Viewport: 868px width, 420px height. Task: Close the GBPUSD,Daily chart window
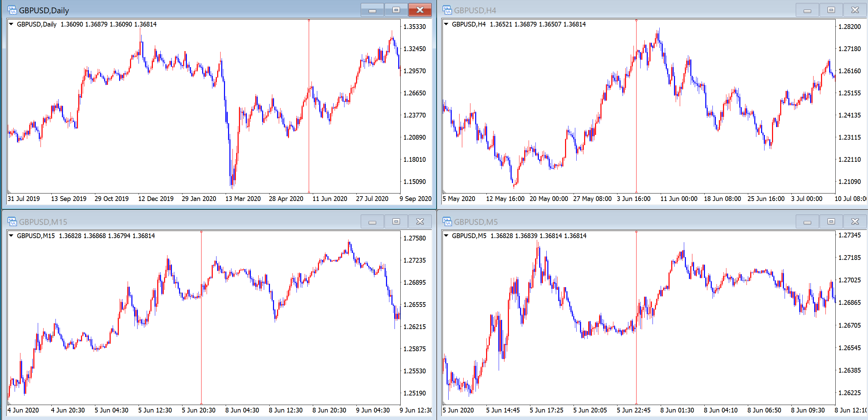(x=420, y=10)
